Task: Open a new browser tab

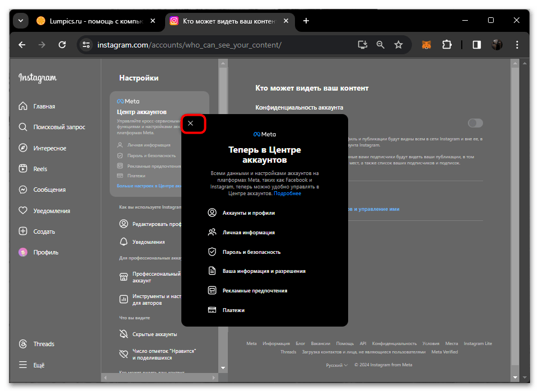Action: [306, 21]
